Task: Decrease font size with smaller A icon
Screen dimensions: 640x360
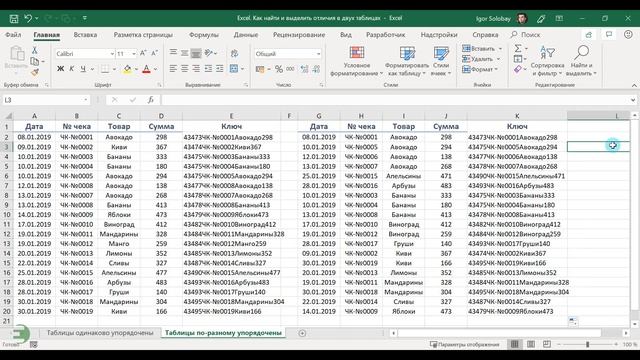Action: click(x=155, y=53)
